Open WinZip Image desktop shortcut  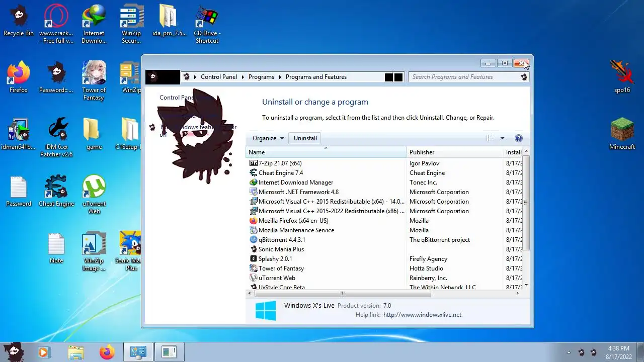94,251
